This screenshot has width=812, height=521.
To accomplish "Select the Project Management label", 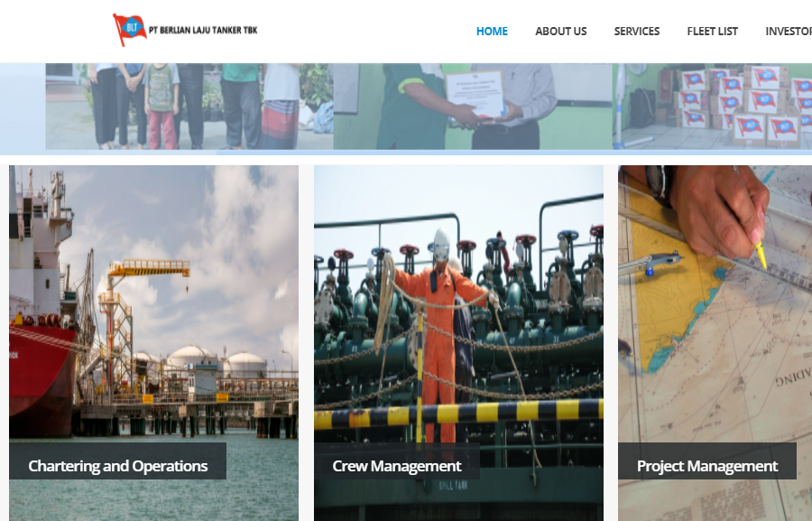I will point(706,466).
